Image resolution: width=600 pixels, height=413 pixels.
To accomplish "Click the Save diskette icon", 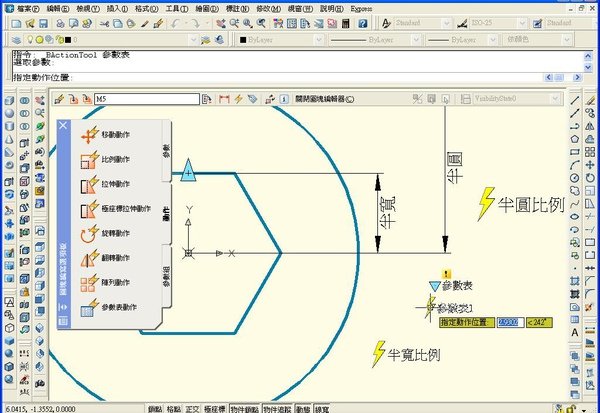I will [x=43, y=24].
